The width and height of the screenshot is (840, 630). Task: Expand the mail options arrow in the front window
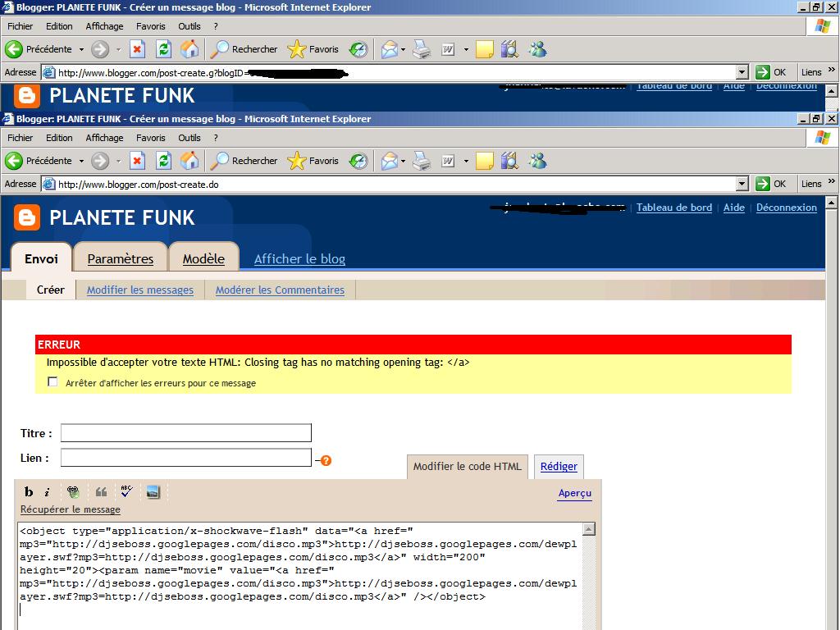[403, 161]
